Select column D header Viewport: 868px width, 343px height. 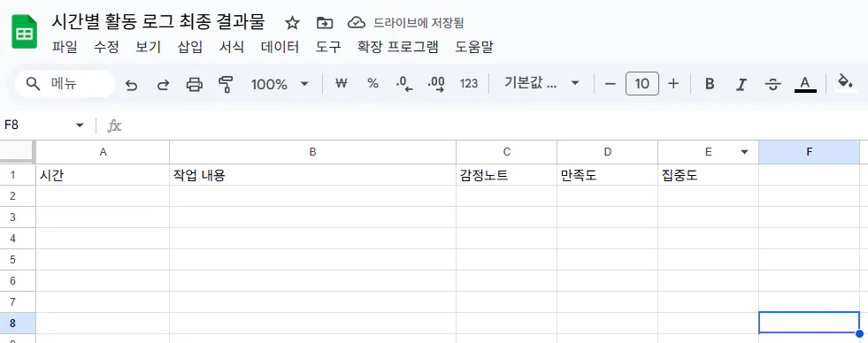pos(607,152)
